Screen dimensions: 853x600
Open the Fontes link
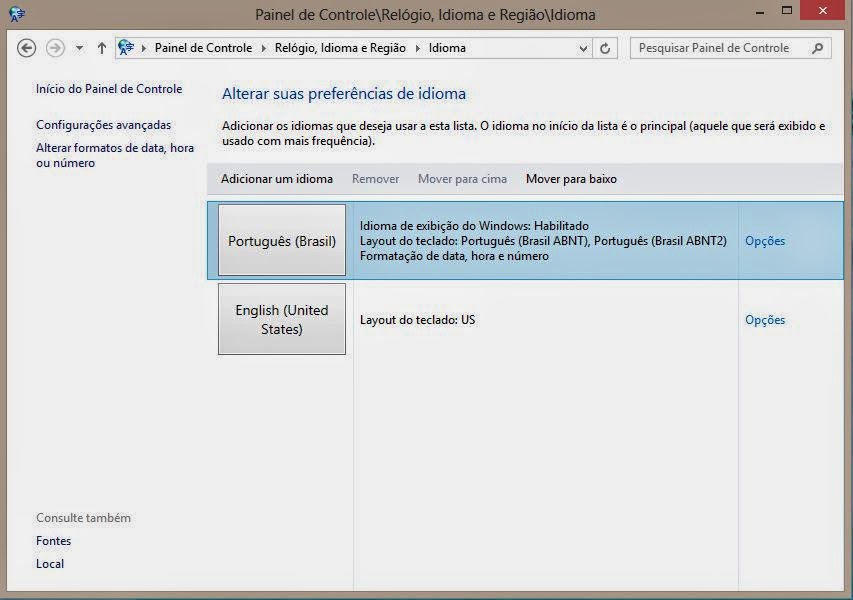53,541
